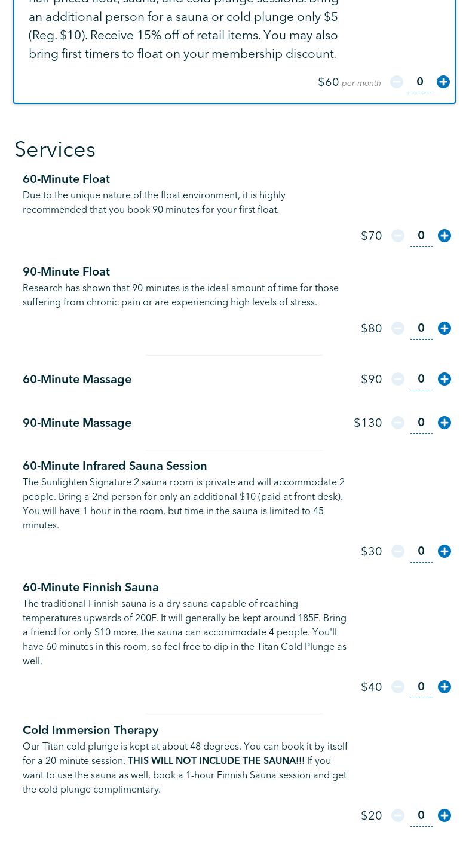Decrease 90-Minute Float quantity
The width and height of the screenshot is (469, 868).
click(398, 328)
